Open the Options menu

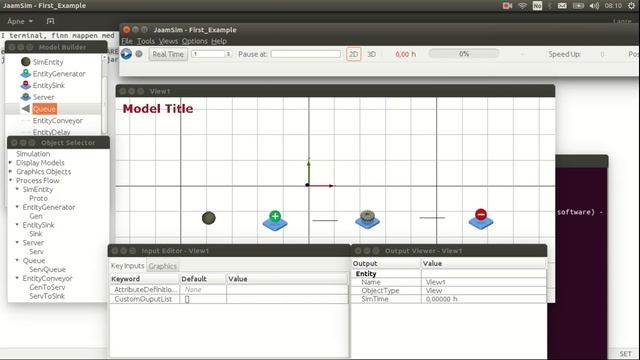(195, 41)
